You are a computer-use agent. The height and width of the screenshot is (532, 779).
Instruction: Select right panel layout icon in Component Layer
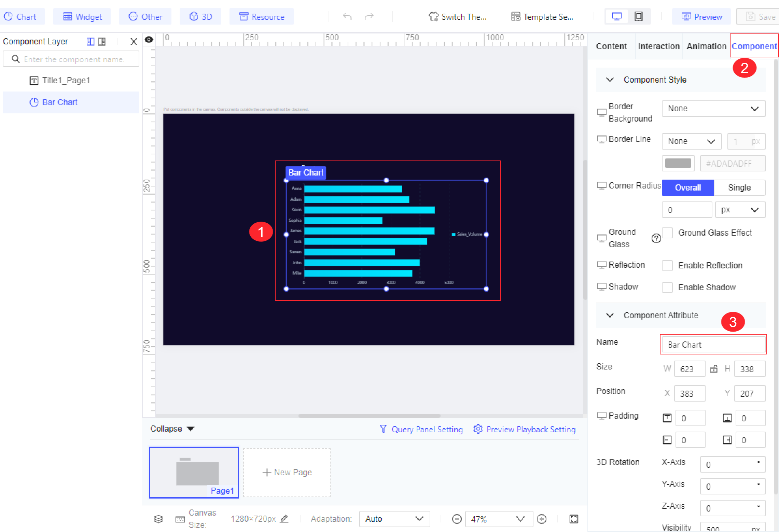coord(101,42)
